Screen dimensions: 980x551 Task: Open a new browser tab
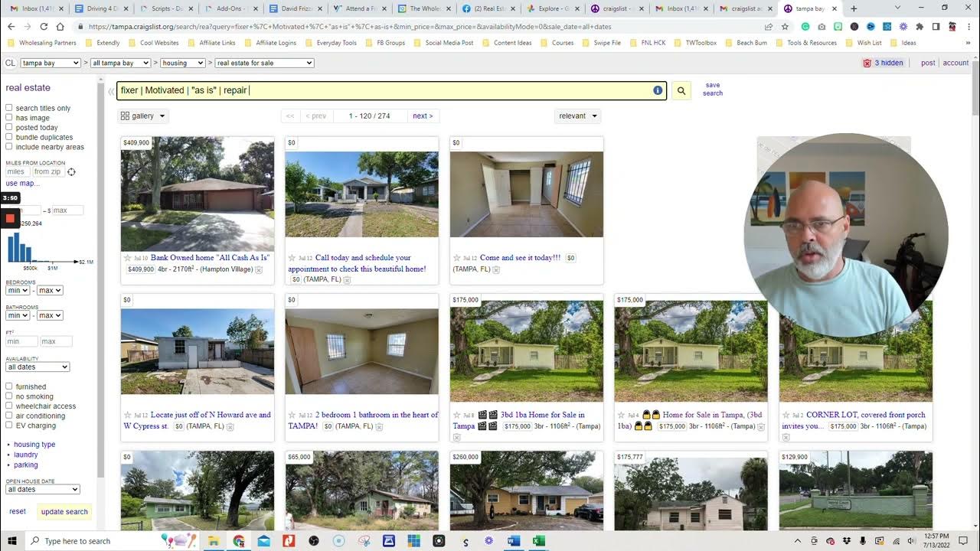click(x=854, y=8)
